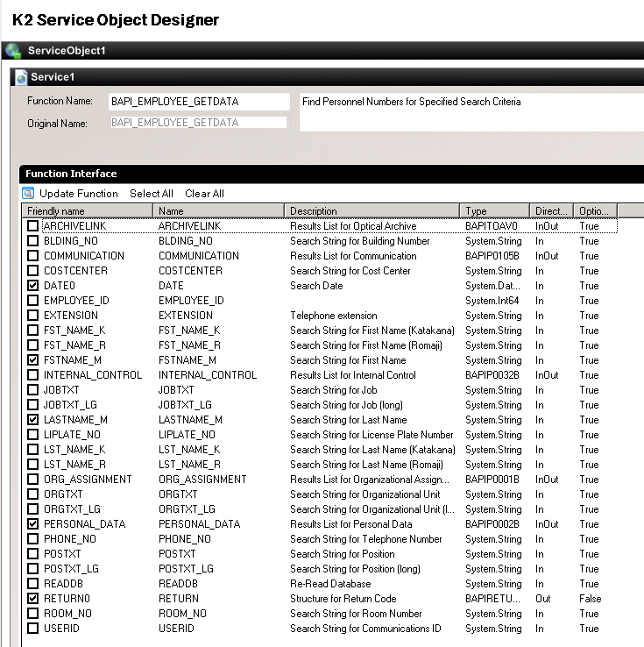Tick the INTERNAL_CONTROL checkbox
644x647 pixels.
(33, 374)
